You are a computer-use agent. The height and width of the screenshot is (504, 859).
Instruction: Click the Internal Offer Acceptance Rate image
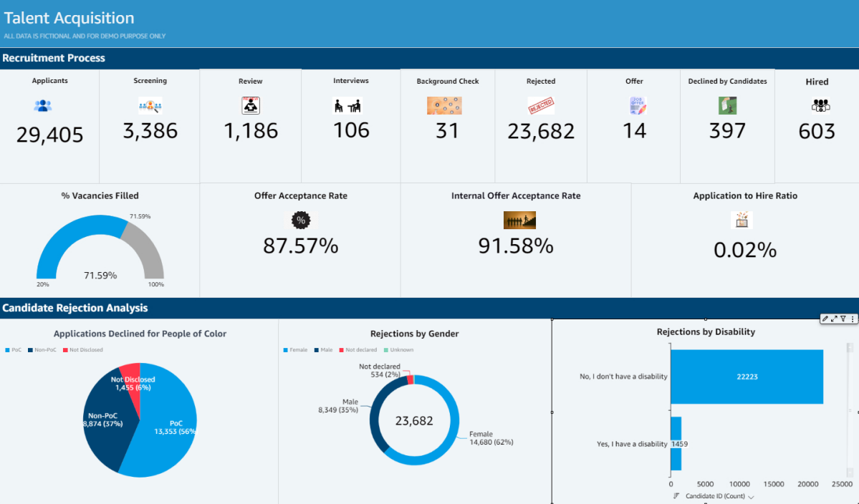click(x=519, y=220)
